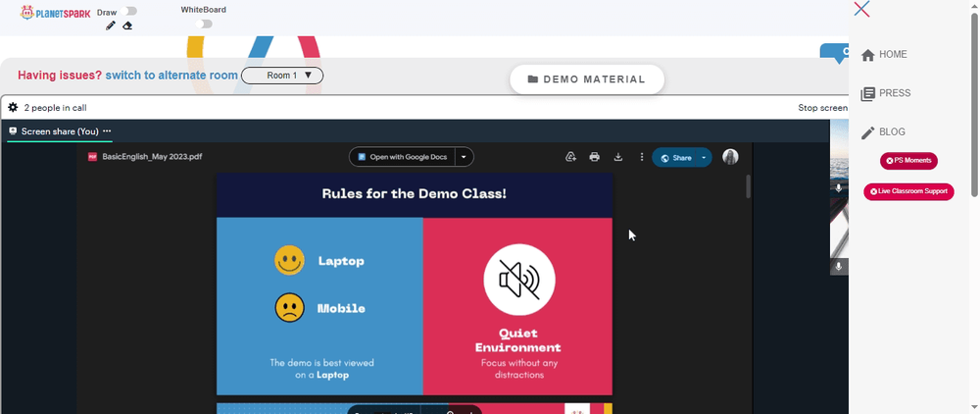This screenshot has width=980, height=414.
Task: Click the sad Mobile smiley
Action: 289,308
